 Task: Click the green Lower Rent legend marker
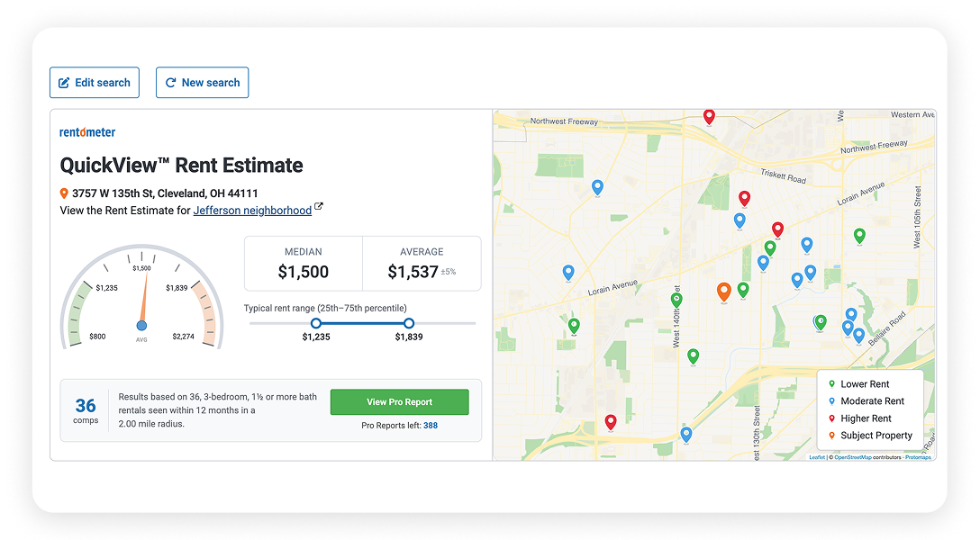[x=832, y=384]
